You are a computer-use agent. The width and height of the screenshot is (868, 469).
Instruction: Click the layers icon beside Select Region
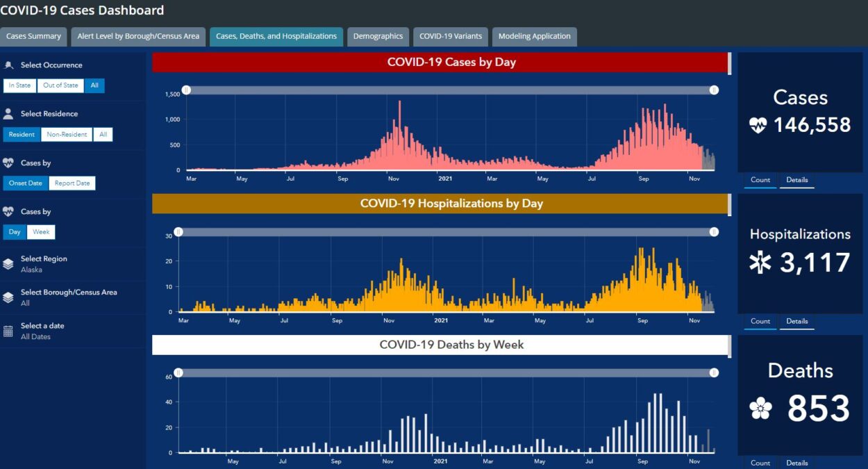coord(8,264)
